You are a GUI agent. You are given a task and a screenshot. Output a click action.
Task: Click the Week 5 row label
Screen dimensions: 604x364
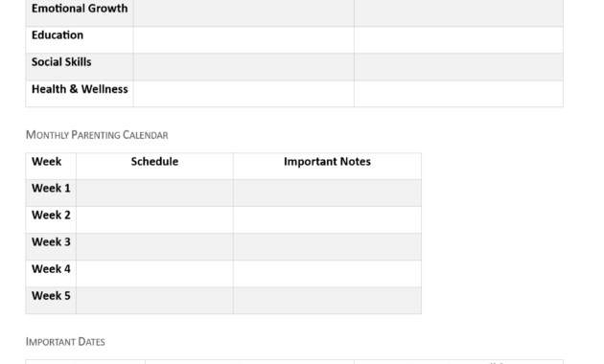[51, 296]
